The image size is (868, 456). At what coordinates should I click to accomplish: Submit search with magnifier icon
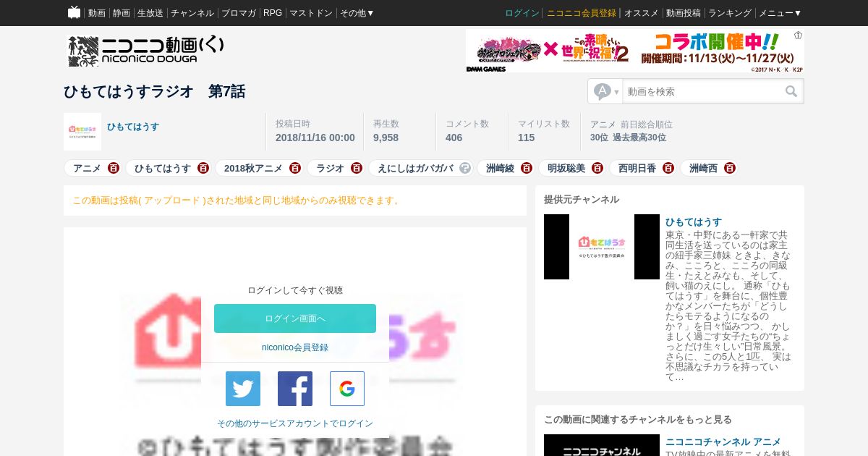coord(791,91)
